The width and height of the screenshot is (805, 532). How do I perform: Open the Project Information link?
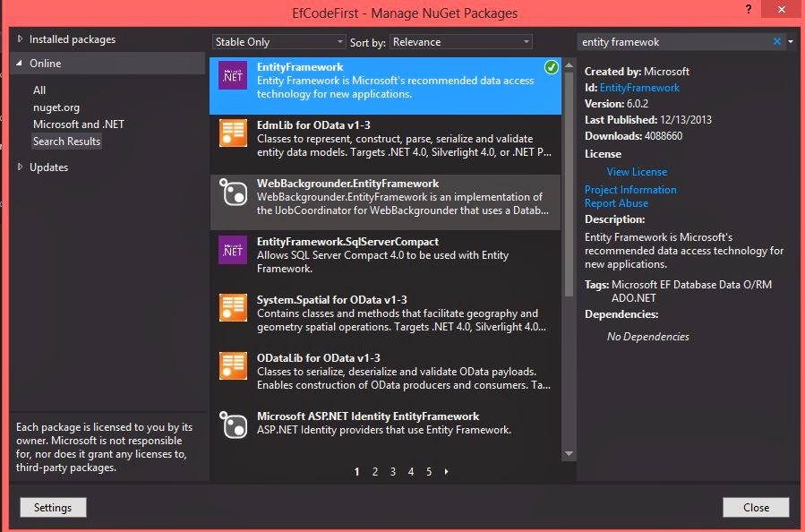tap(630, 190)
